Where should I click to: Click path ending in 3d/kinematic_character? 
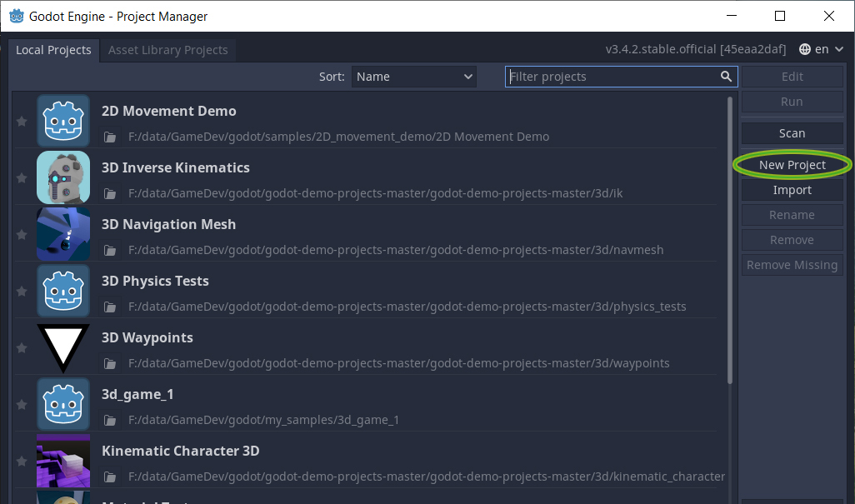click(x=427, y=477)
